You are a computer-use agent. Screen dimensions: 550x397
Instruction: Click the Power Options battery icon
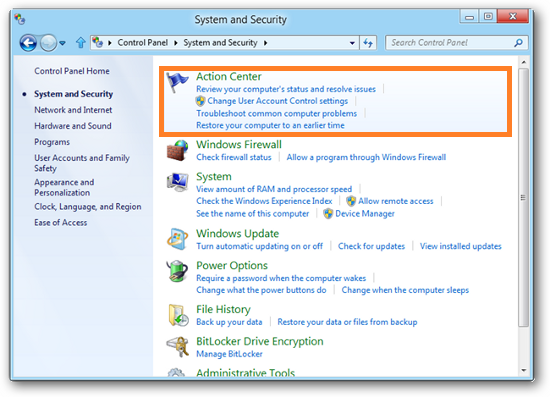tap(177, 271)
